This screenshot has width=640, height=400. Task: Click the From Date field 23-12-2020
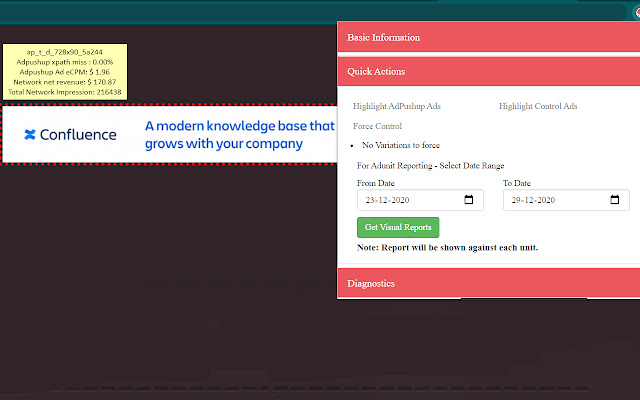[420, 200]
